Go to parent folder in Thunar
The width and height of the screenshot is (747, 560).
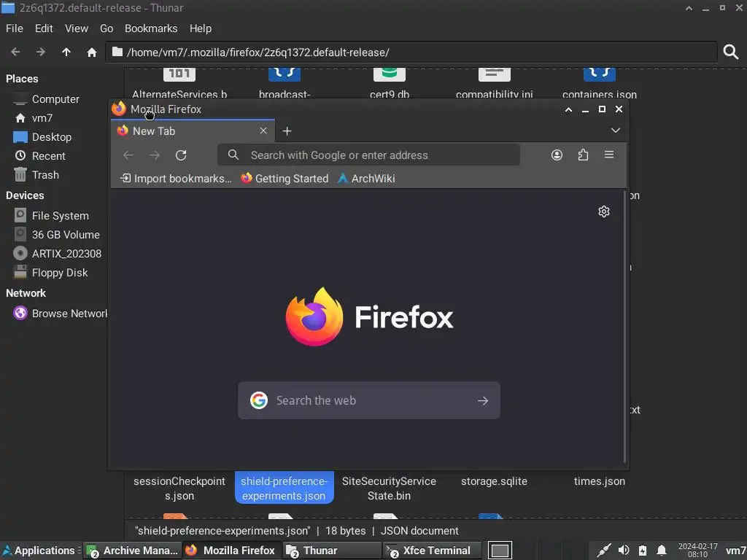point(66,52)
